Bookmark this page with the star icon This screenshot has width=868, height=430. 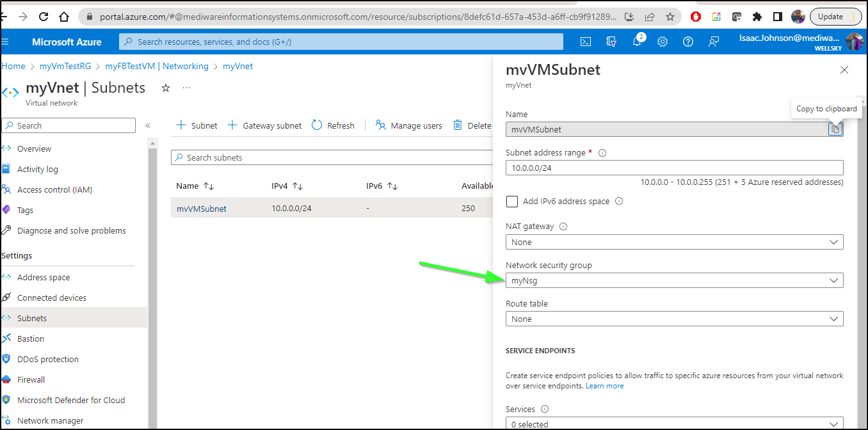click(x=670, y=17)
